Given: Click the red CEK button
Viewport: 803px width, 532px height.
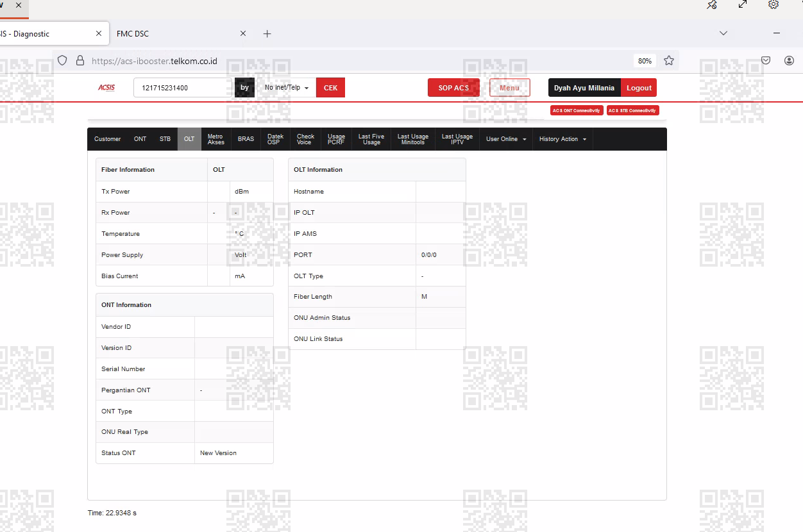Looking at the screenshot, I should 330,88.
